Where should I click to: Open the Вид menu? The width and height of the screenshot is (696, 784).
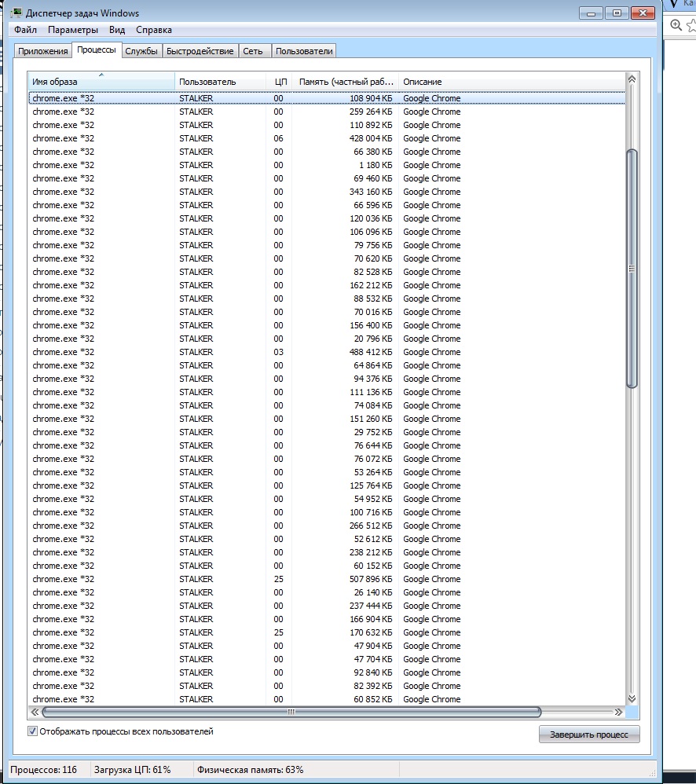click(117, 30)
